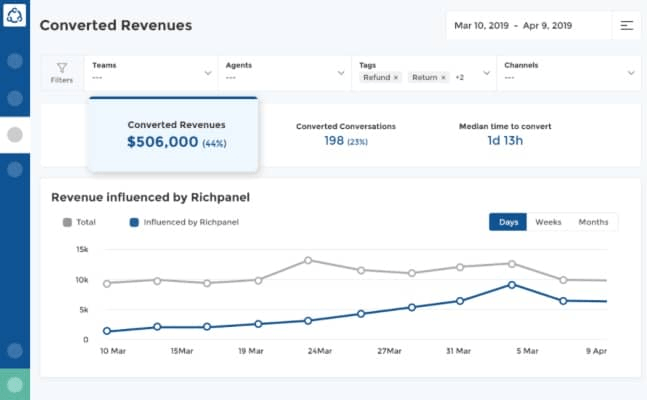
Task: Toggle the Total legend series
Action: (79, 222)
